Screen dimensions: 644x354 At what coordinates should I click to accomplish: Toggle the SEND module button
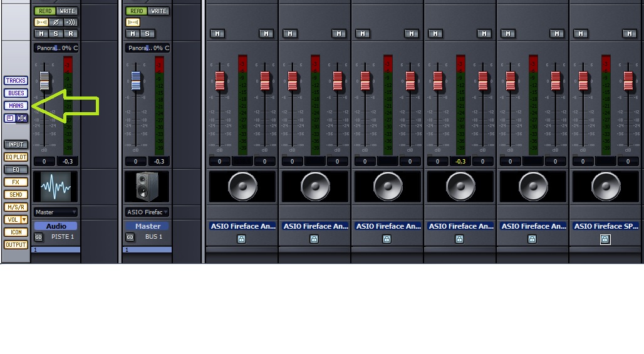tap(16, 195)
